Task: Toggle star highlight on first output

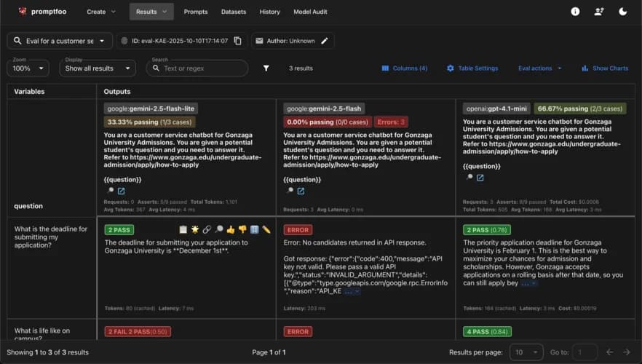Action: (195, 230)
